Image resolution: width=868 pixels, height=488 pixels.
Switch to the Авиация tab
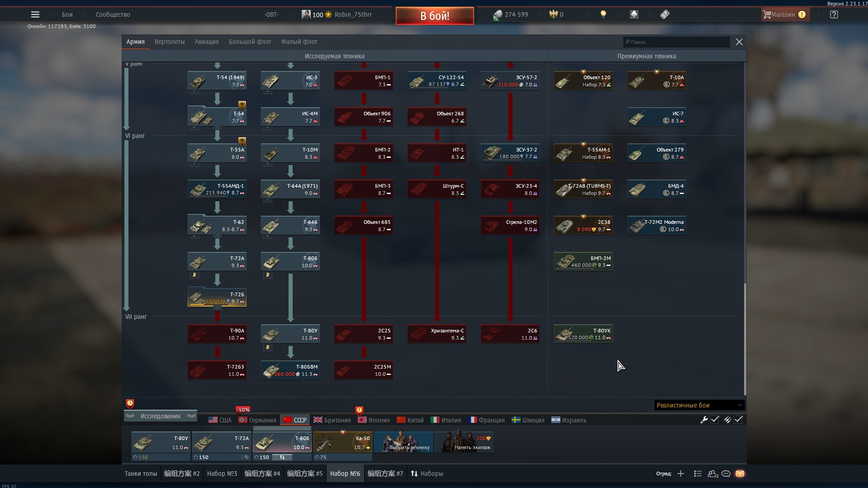tap(207, 42)
